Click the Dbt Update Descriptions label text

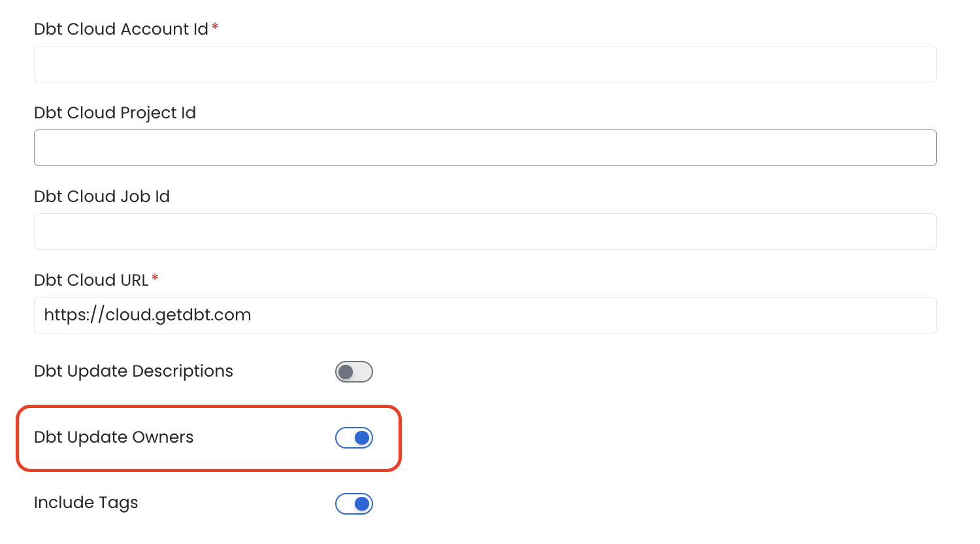click(133, 371)
